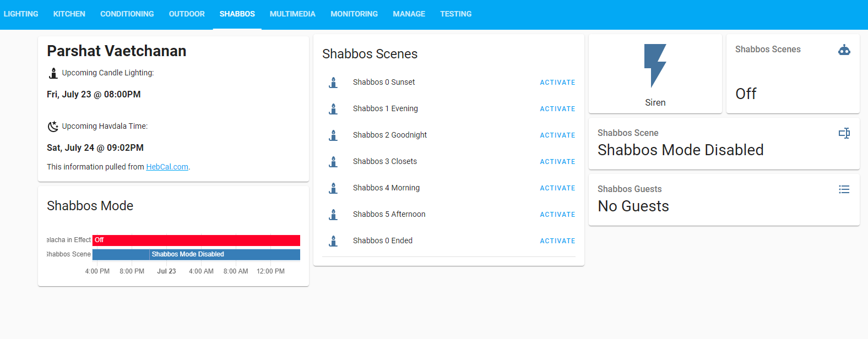Switch to the Kitchen tab
This screenshot has height=339, width=868.
[x=69, y=14]
